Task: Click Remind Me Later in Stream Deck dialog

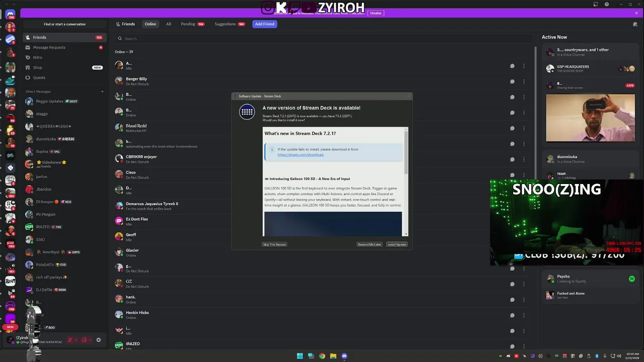Action: tap(369, 244)
